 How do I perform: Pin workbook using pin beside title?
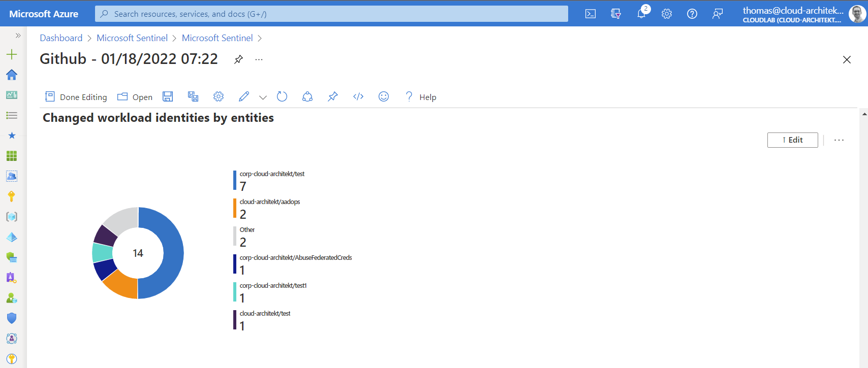point(238,59)
